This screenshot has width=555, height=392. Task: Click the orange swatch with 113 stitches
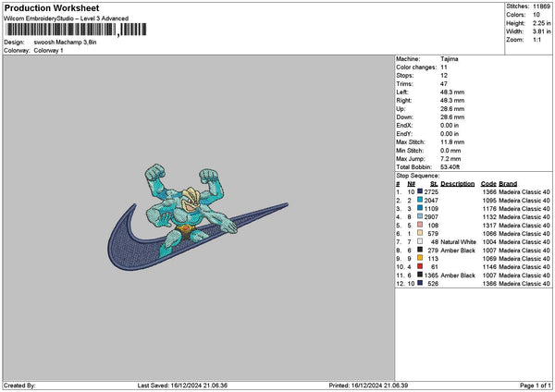pos(420,258)
